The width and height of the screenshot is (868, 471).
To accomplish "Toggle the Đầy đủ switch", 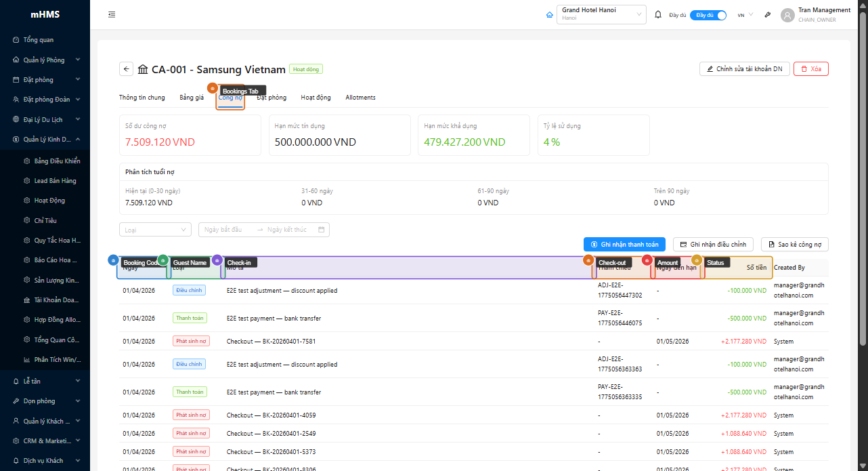I will (x=708, y=15).
